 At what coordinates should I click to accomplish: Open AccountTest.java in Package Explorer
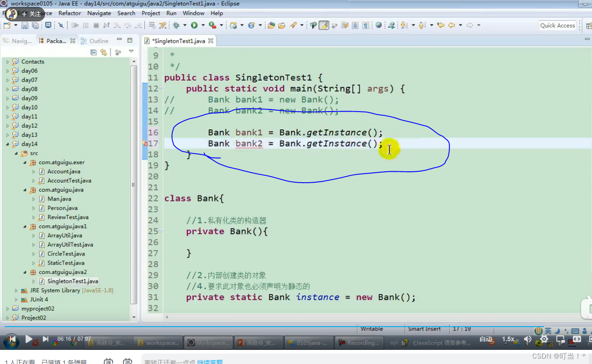69,180
